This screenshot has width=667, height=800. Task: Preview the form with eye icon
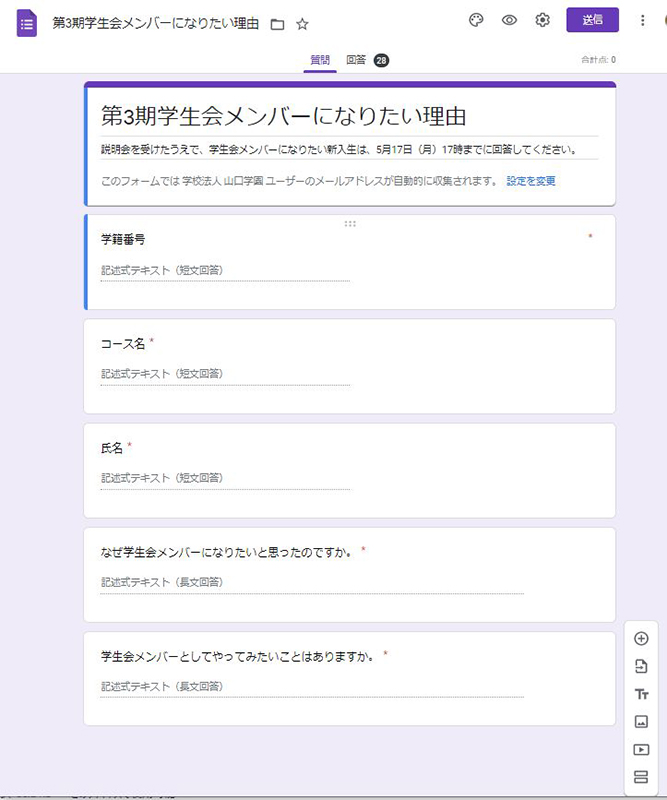click(x=509, y=20)
